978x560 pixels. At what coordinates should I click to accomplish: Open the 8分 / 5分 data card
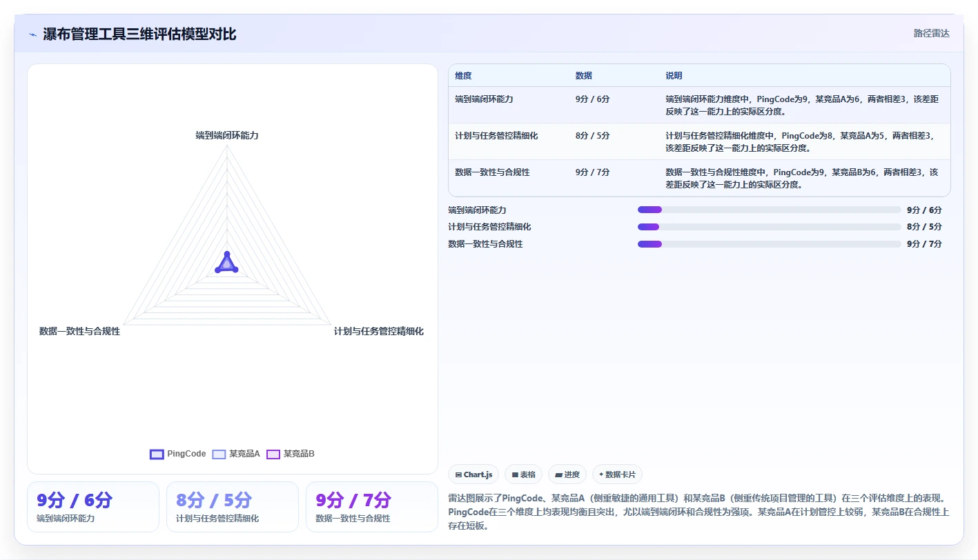pyautogui.click(x=233, y=507)
